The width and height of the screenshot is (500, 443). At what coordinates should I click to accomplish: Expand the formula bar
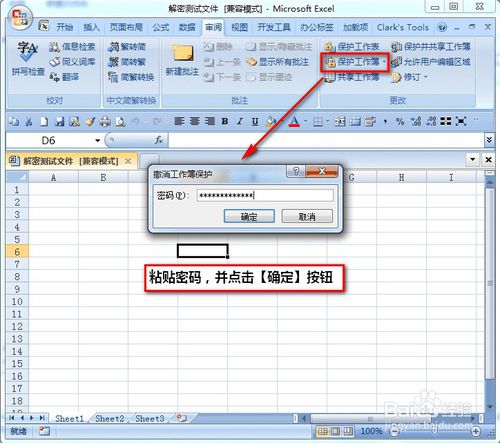coord(489,140)
